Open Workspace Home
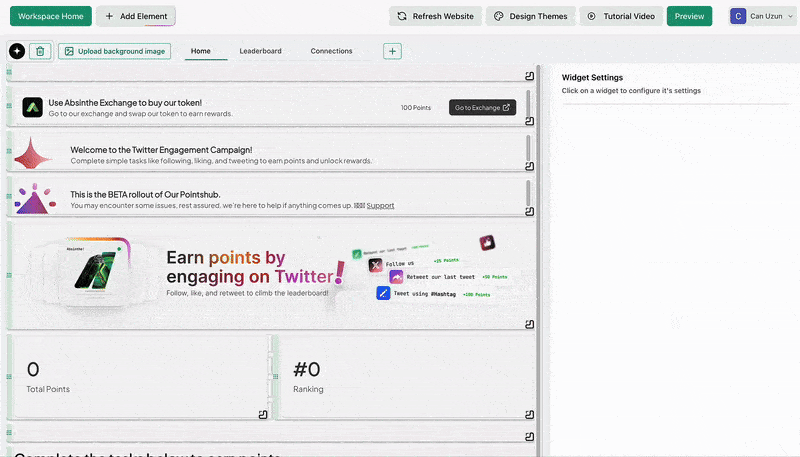Viewport: 800px width, 457px height. [x=51, y=16]
